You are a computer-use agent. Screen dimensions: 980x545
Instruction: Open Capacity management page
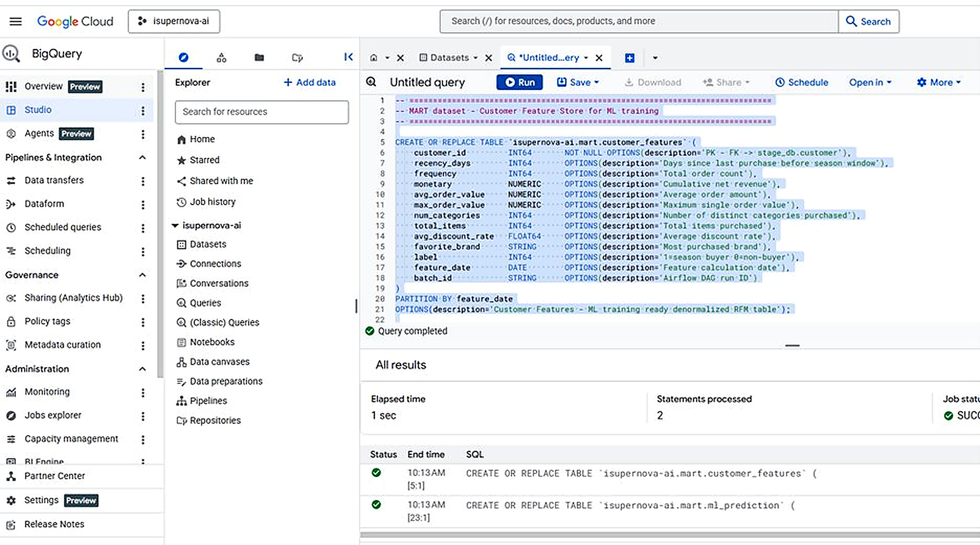[x=71, y=439]
